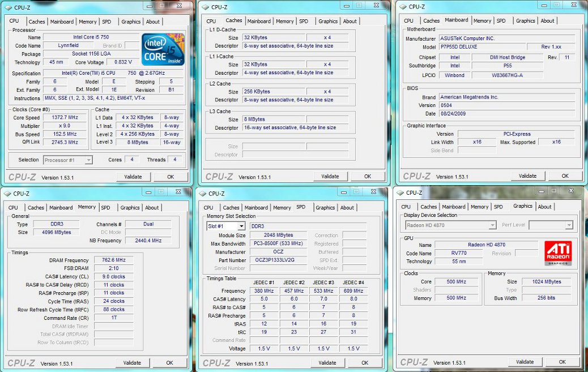Click the Part Number field showing OCZ3P1333LV2G
The width and height of the screenshot is (588, 372).
(279, 260)
